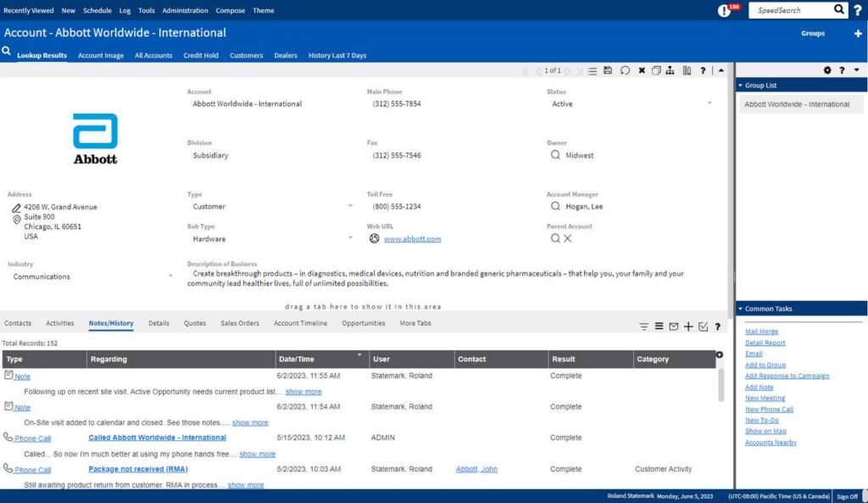Click the filter icon above the notes grid
This screenshot has width=868, height=503.
click(x=643, y=327)
